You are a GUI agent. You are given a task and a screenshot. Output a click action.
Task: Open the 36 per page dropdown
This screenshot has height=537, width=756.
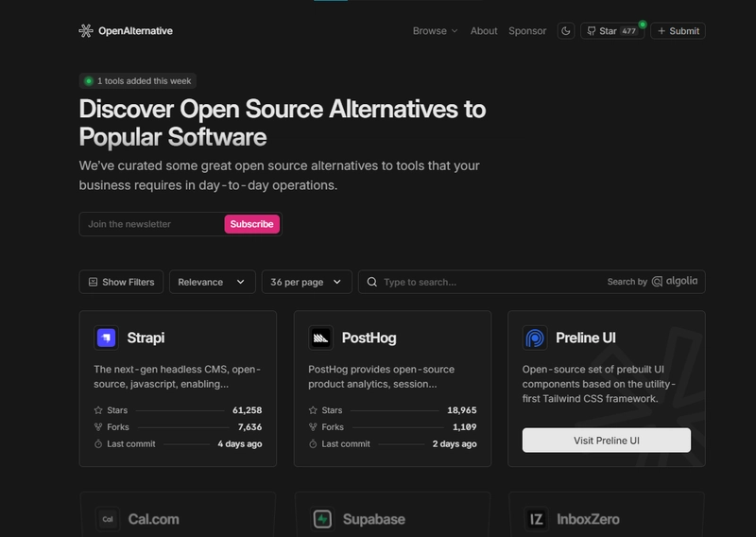(x=306, y=282)
